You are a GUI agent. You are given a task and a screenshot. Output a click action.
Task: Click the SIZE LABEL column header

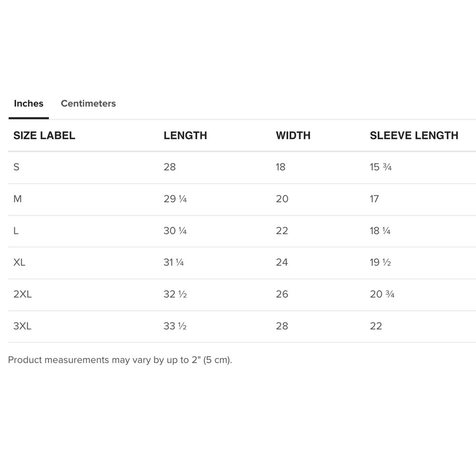coord(44,136)
